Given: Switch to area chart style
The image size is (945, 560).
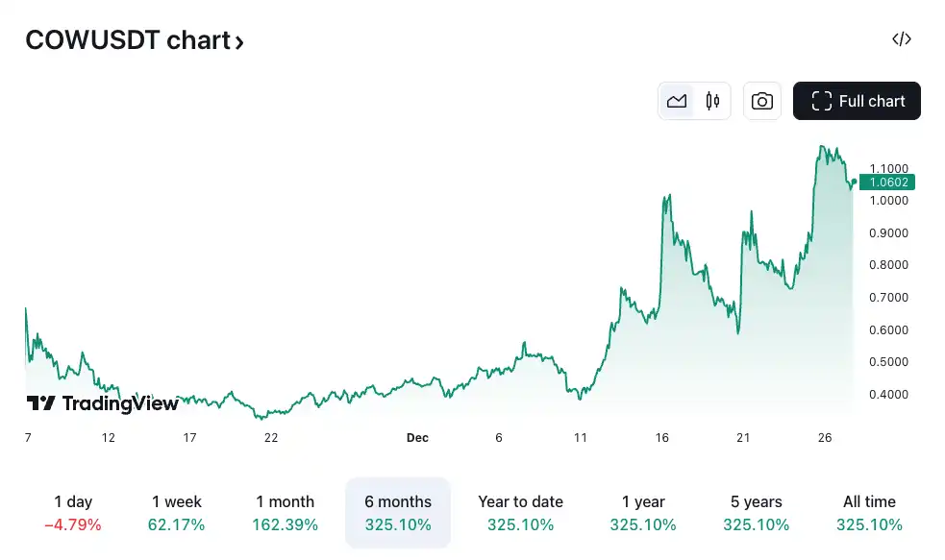Looking at the screenshot, I should point(677,101).
